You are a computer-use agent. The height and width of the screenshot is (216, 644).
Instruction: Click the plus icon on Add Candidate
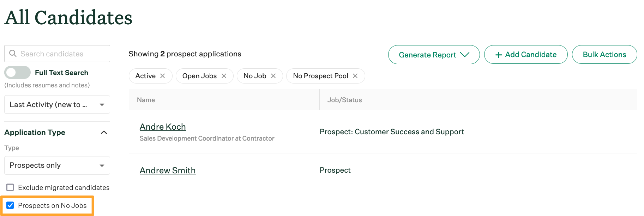tap(498, 55)
